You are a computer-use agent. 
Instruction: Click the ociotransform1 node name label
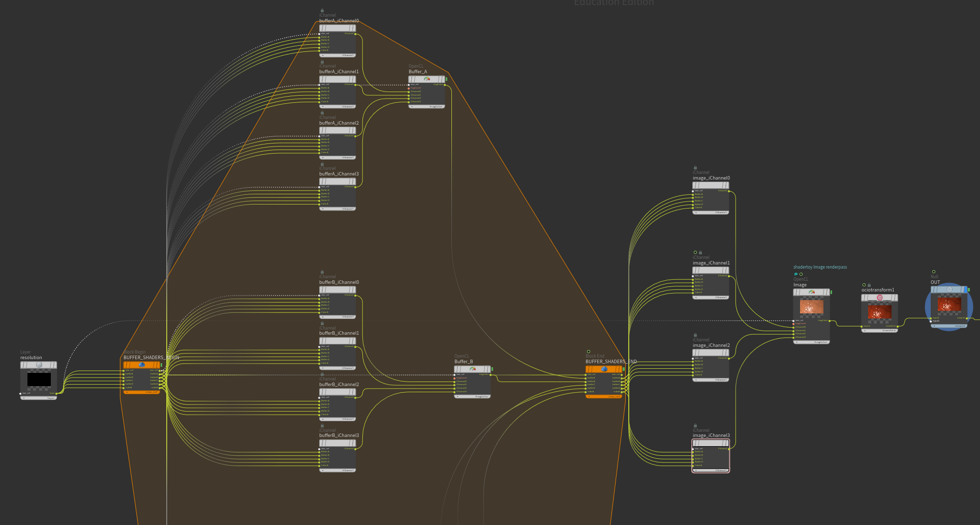877,290
